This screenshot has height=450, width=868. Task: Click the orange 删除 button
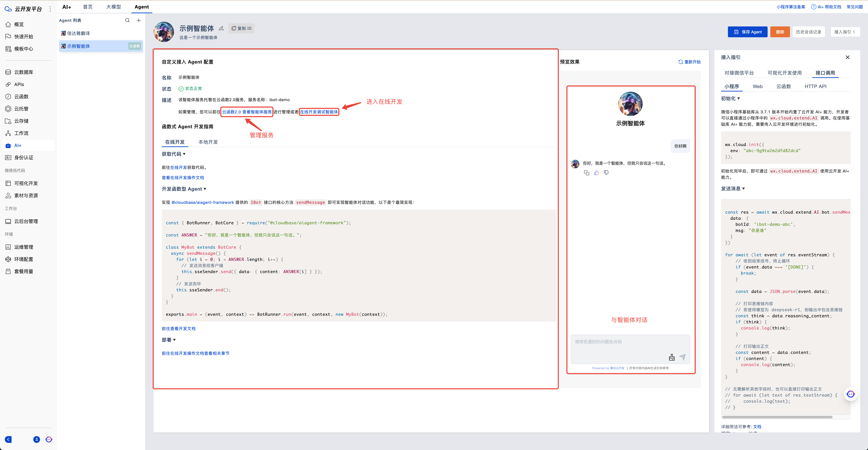(x=780, y=32)
